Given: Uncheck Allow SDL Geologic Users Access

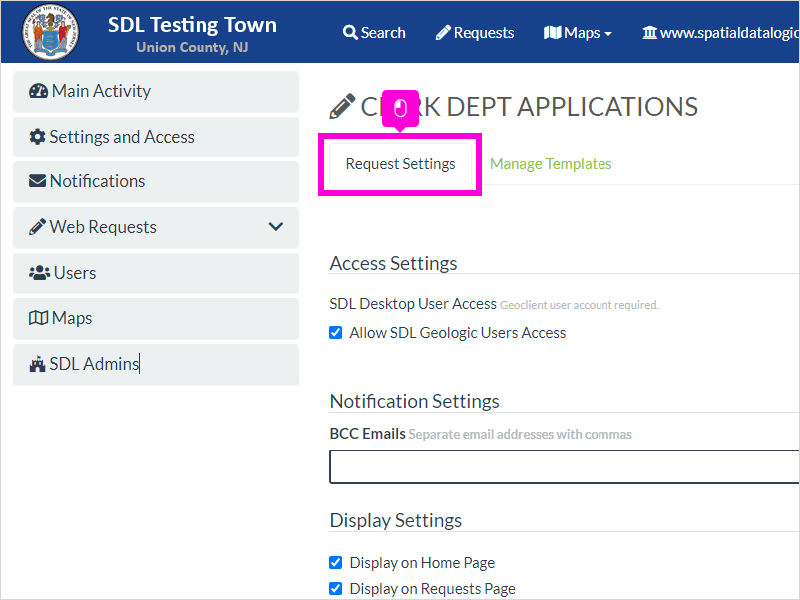Looking at the screenshot, I should coord(336,333).
